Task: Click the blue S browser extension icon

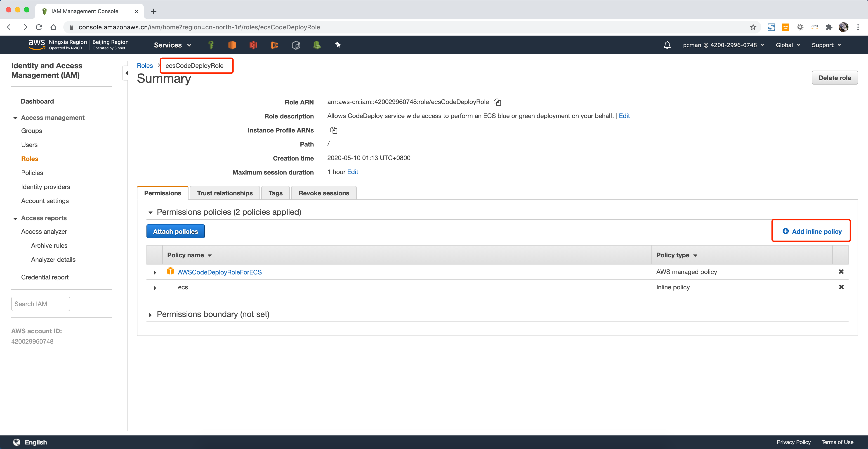Action: click(771, 27)
